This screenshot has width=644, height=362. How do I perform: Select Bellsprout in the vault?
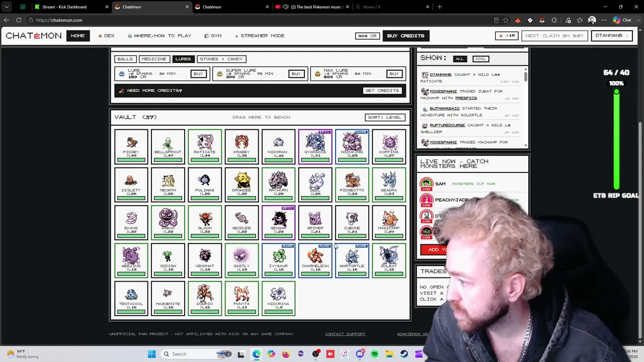(x=168, y=147)
